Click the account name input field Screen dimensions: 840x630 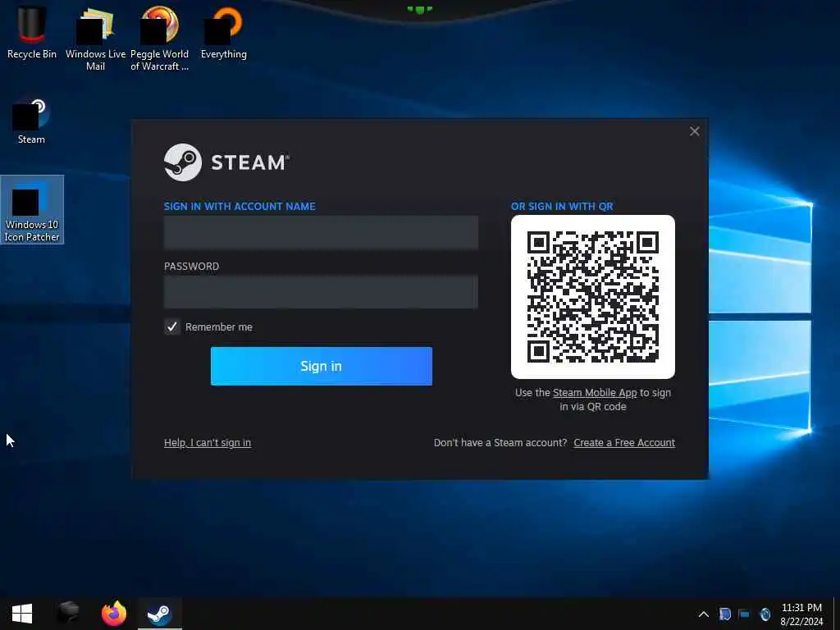(321, 232)
